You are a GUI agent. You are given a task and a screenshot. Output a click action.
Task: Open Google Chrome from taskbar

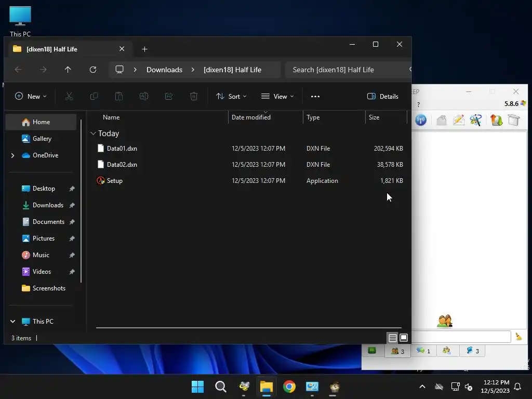point(289,387)
